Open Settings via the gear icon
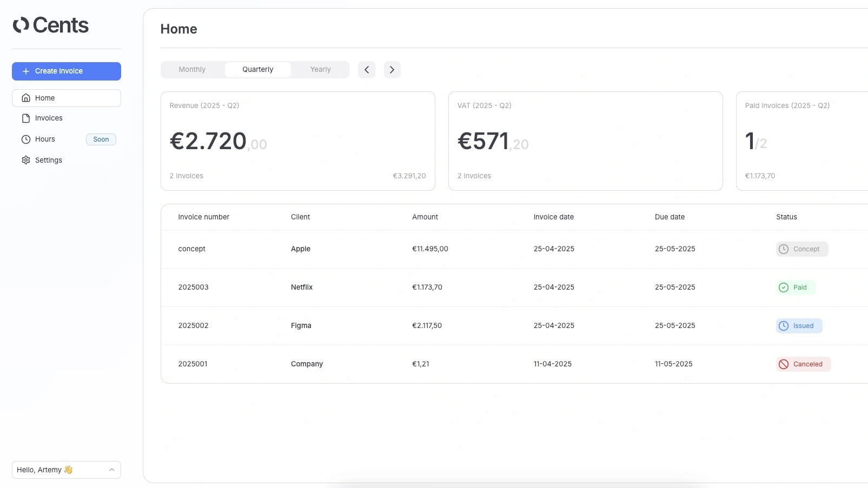 (x=25, y=160)
